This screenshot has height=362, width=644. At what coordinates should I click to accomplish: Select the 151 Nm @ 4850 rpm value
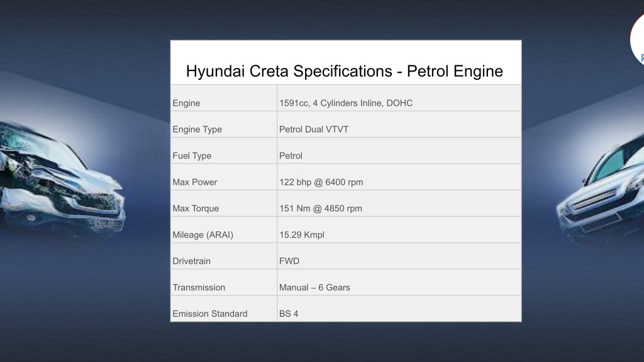pos(321,208)
